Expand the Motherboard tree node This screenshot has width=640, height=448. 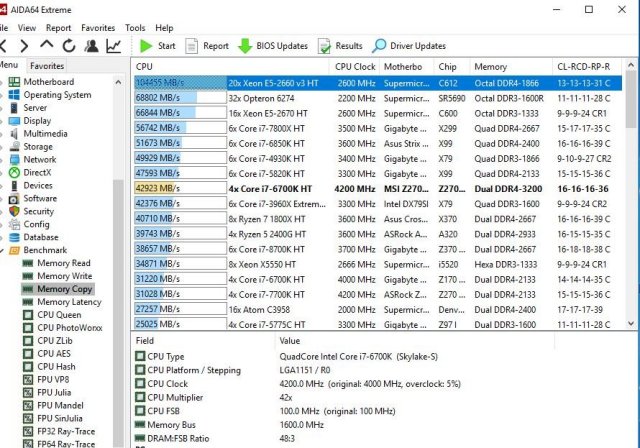click(x=3, y=82)
